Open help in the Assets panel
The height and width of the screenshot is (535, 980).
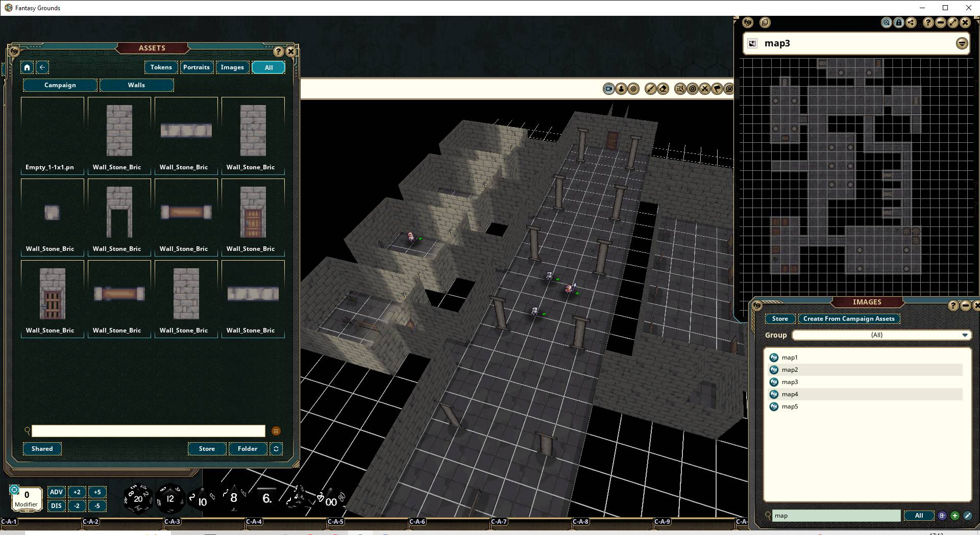[x=278, y=52]
